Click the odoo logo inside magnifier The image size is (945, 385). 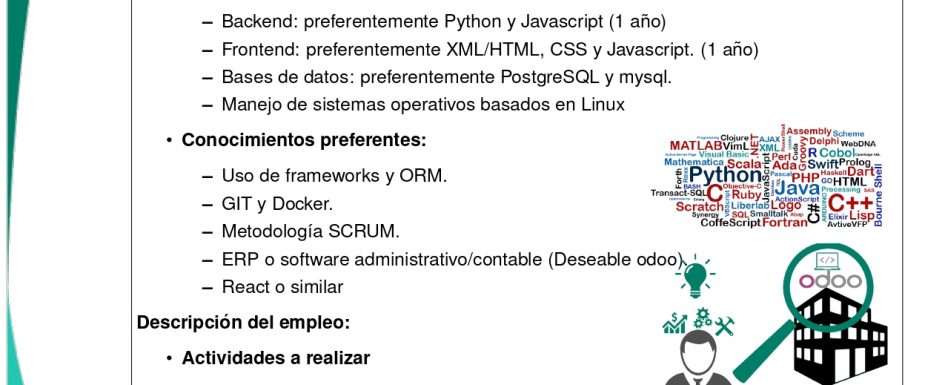(x=830, y=281)
